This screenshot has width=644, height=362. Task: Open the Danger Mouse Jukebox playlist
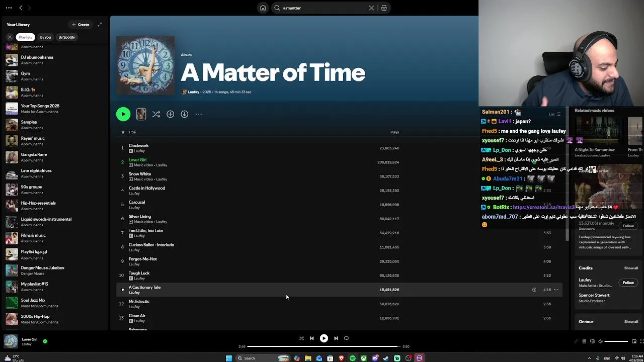tap(55, 270)
